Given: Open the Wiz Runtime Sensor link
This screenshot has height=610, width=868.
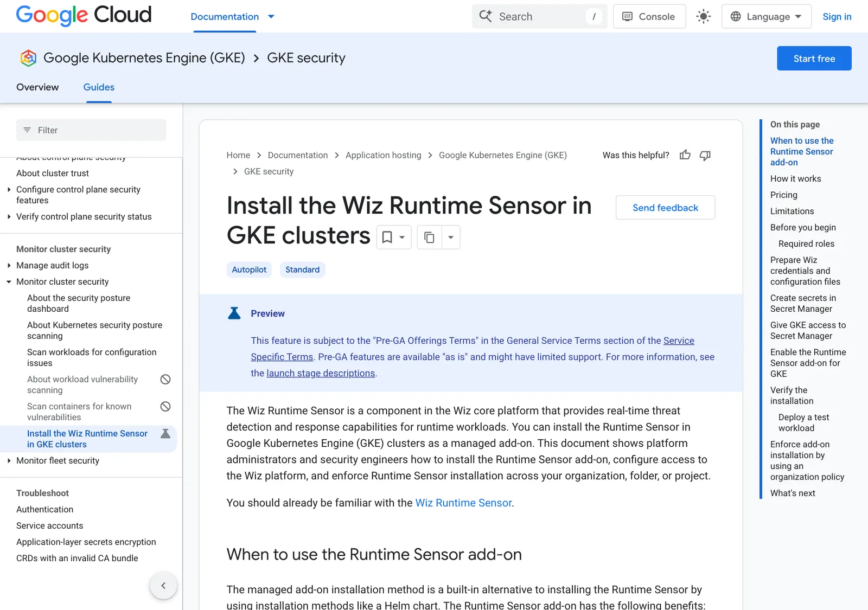Looking at the screenshot, I should point(463,503).
